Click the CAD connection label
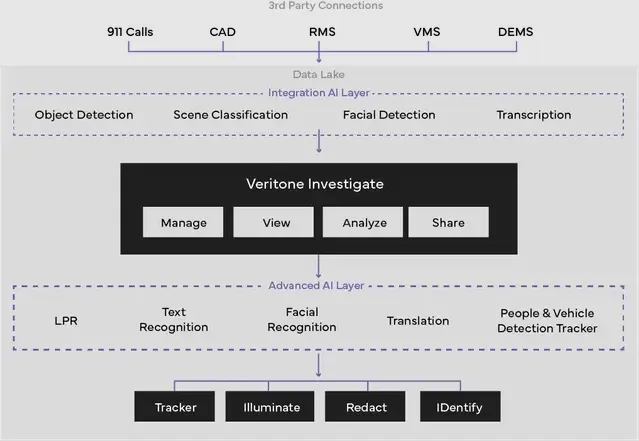 pos(223,32)
